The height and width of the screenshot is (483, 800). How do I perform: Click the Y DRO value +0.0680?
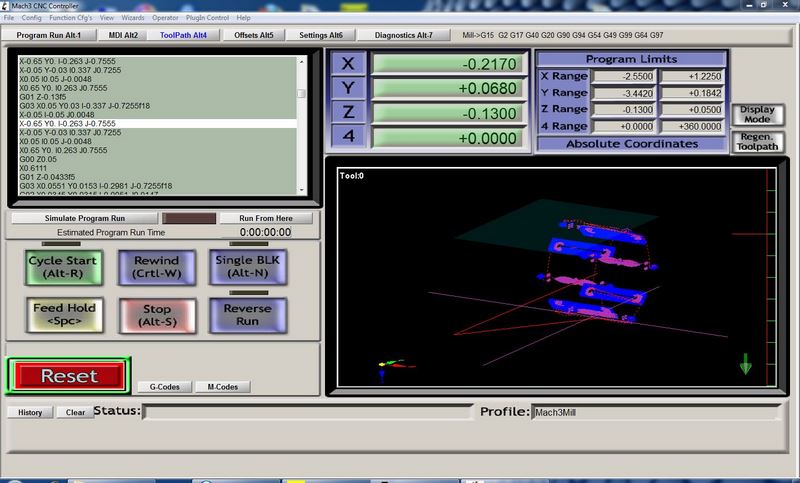click(449, 89)
